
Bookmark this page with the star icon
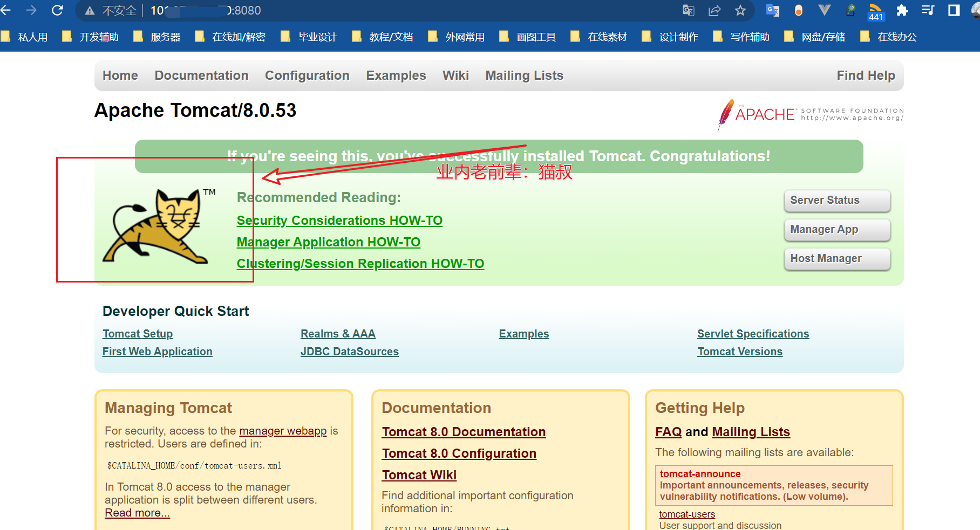pos(740,10)
